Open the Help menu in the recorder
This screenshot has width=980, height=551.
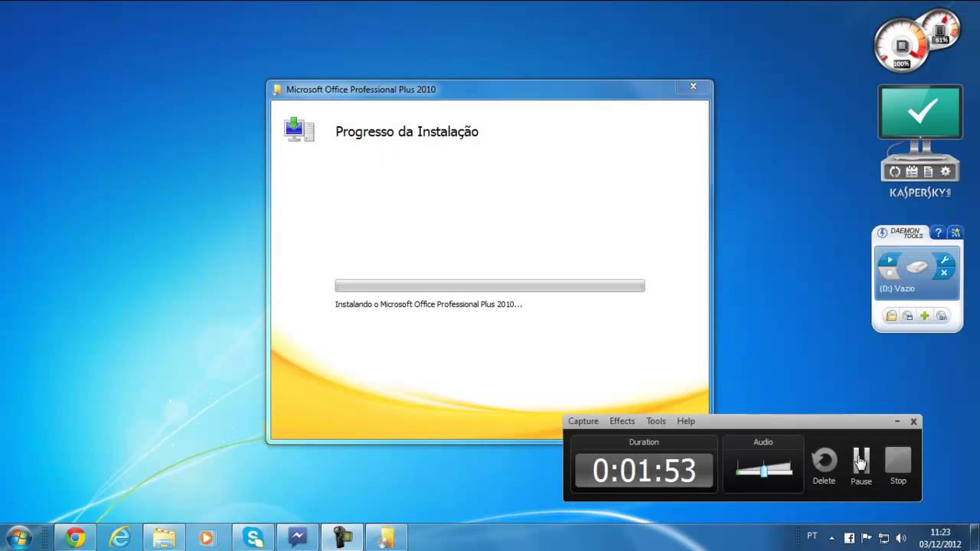click(686, 421)
